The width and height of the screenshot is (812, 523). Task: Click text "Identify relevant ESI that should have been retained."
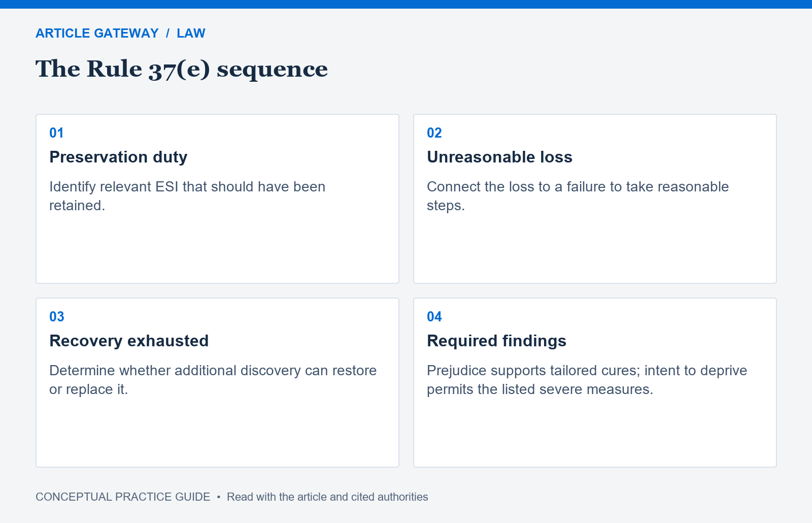(187, 196)
